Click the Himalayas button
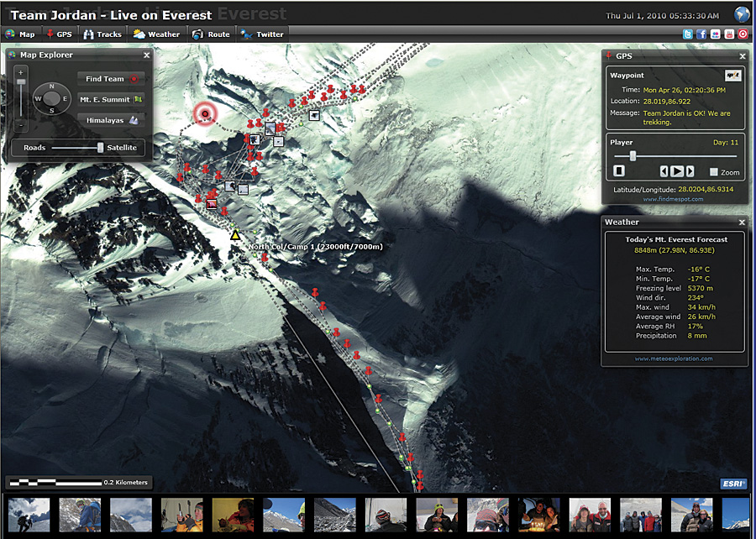Screen dimensions: 756x539 click(x=110, y=120)
